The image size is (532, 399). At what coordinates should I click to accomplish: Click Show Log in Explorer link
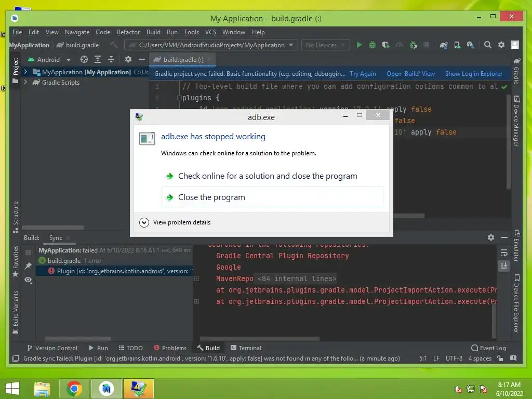(474, 74)
